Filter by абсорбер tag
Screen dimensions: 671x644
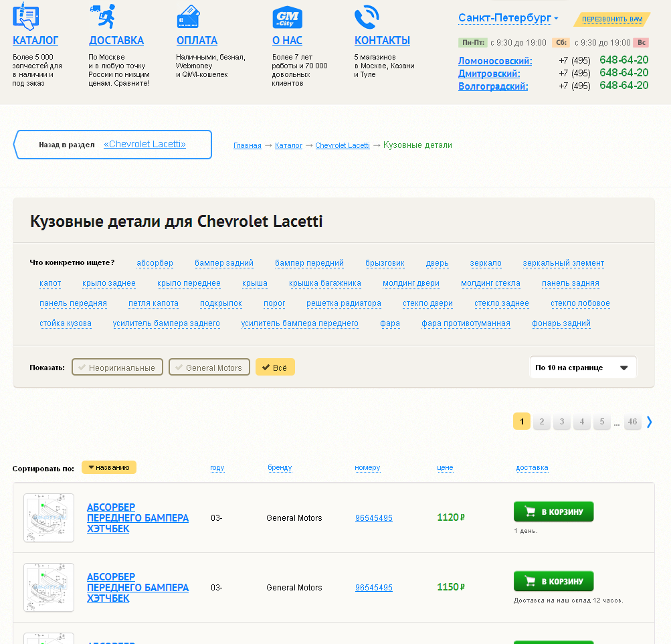pyautogui.click(x=155, y=263)
